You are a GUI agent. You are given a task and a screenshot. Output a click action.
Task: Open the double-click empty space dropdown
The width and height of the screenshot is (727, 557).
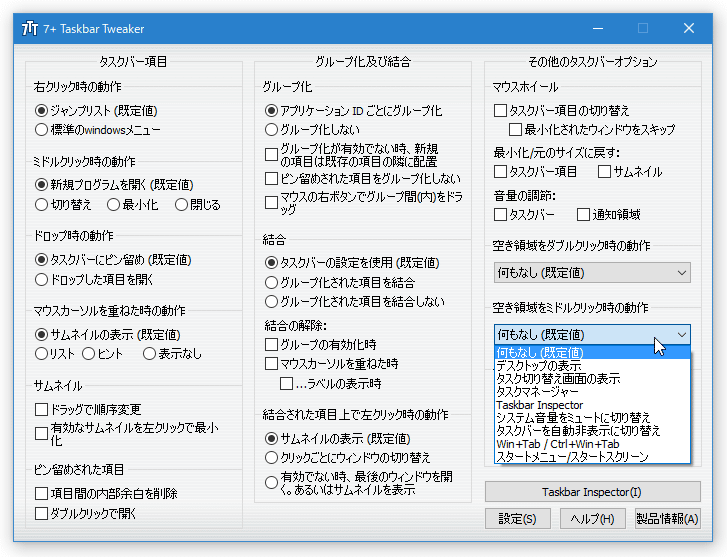click(592, 273)
